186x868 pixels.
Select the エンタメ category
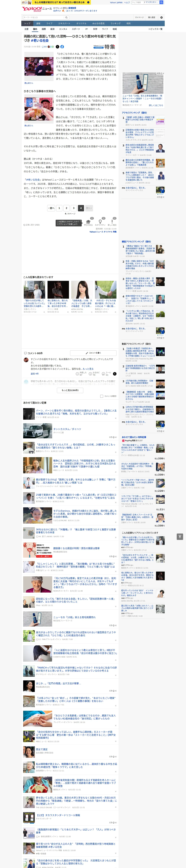coord(63,29)
